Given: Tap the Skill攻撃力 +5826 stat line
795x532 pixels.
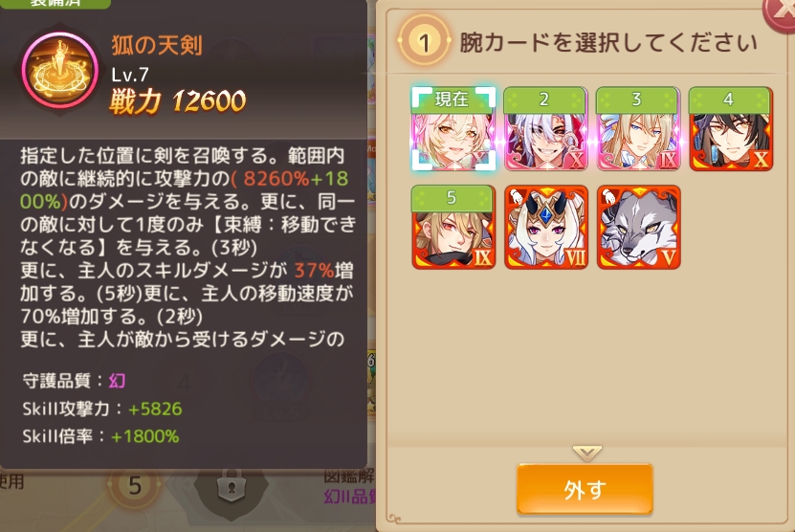Looking at the screenshot, I should click(x=102, y=409).
